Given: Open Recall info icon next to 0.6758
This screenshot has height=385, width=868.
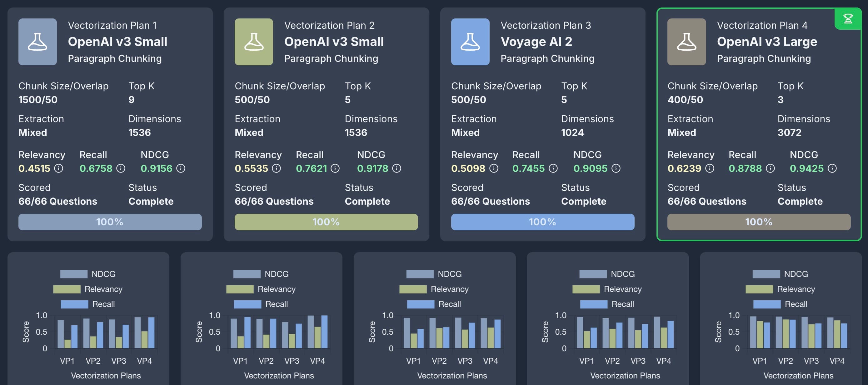Looking at the screenshot, I should (x=121, y=168).
